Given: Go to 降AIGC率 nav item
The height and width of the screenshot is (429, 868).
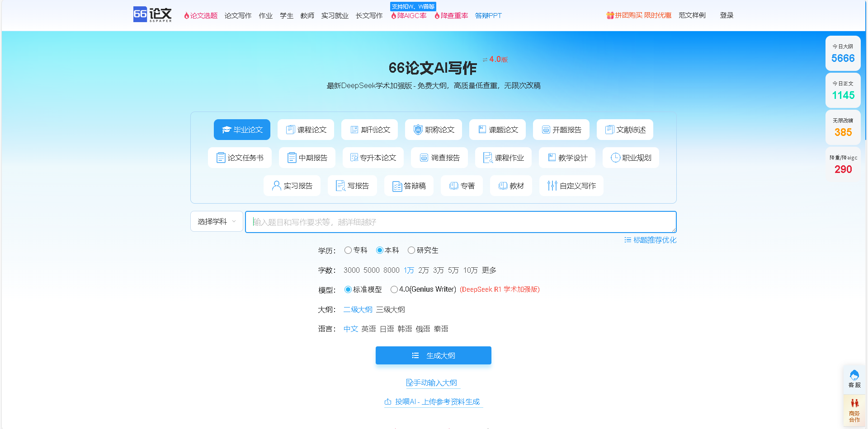Looking at the screenshot, I should pos(408,15).
